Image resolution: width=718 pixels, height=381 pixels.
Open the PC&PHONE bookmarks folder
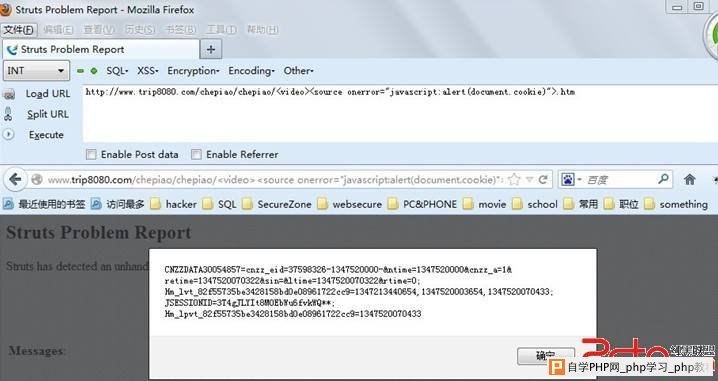pyautogui.click(x=422, y=204)
